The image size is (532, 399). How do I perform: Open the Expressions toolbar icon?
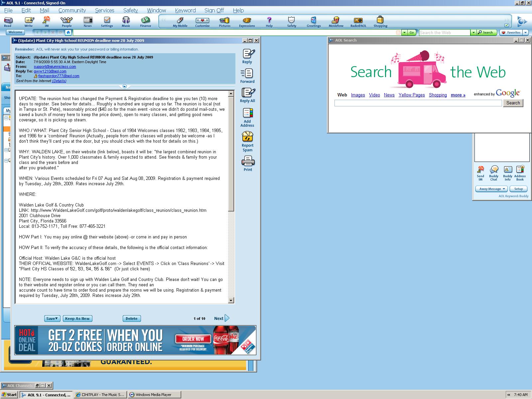point(247,22)
